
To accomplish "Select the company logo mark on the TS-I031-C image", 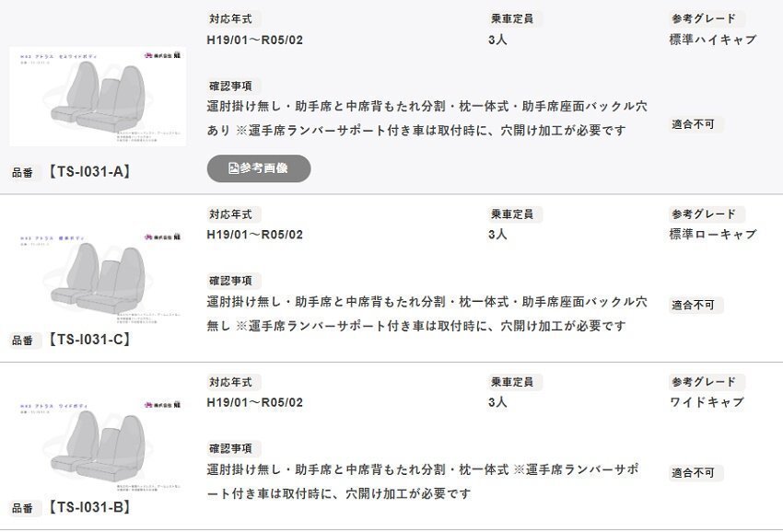I will 148,235.
